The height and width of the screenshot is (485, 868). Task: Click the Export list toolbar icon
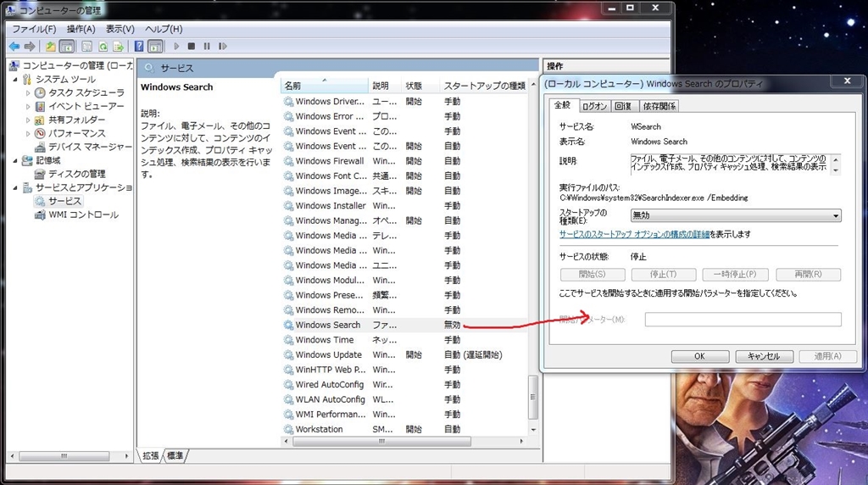119,47
